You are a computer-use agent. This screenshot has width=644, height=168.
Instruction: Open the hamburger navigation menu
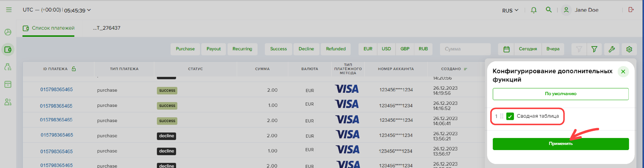coord(9,10)
